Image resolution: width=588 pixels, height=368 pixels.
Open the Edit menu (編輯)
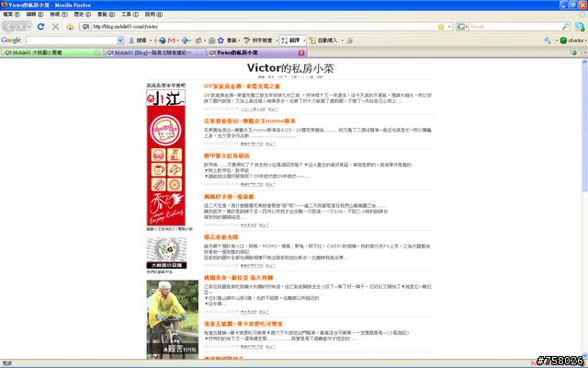35,15
